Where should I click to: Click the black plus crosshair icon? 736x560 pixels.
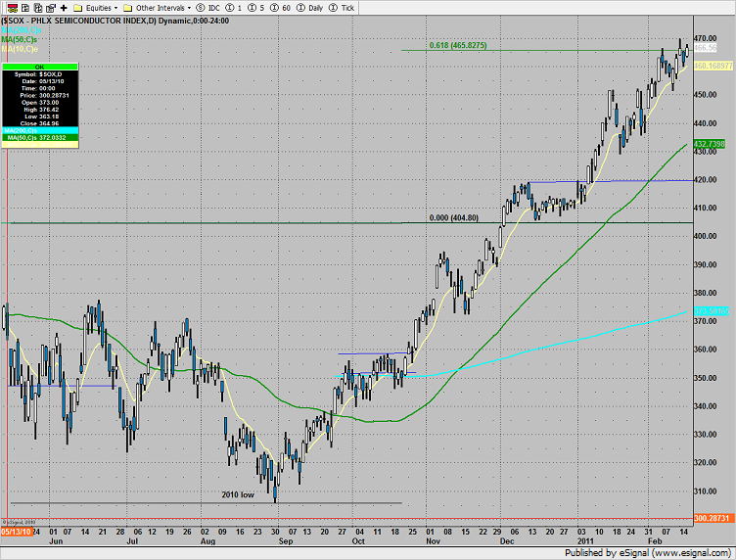coord(63,7)
